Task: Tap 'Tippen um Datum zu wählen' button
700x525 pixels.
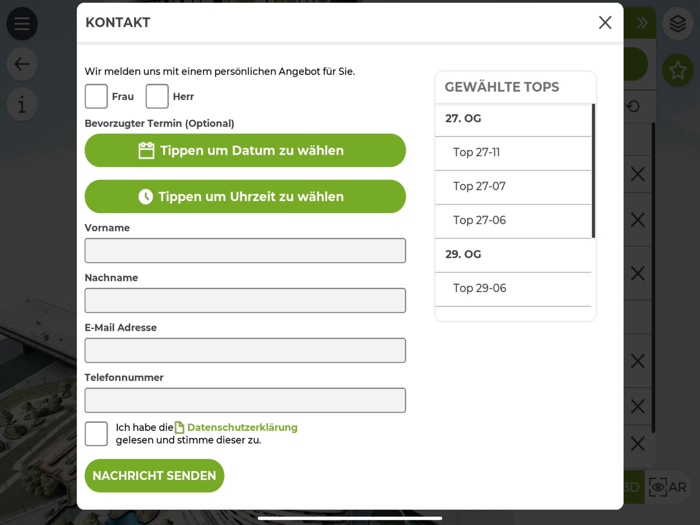Action: [245, 150]
